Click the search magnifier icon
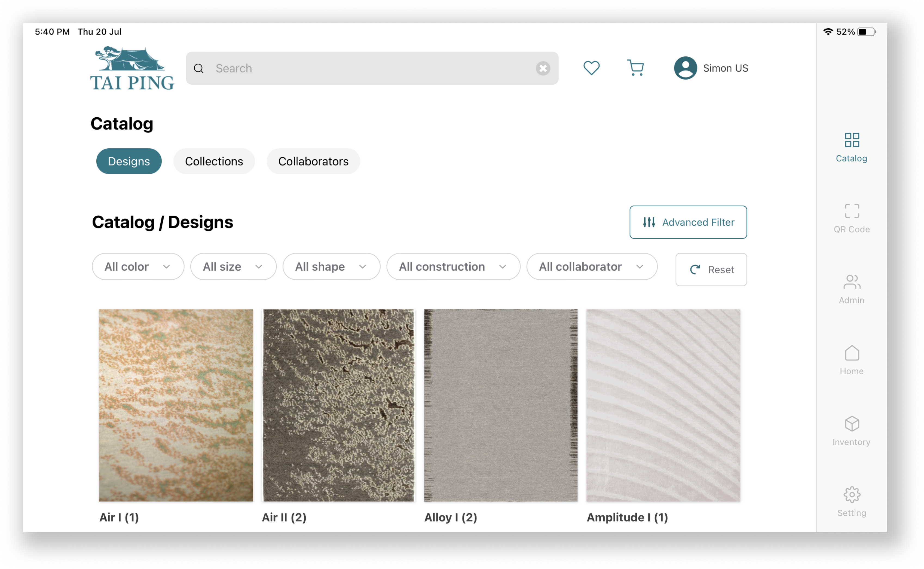Screen dimensions: 924x569 coord(199,69)
